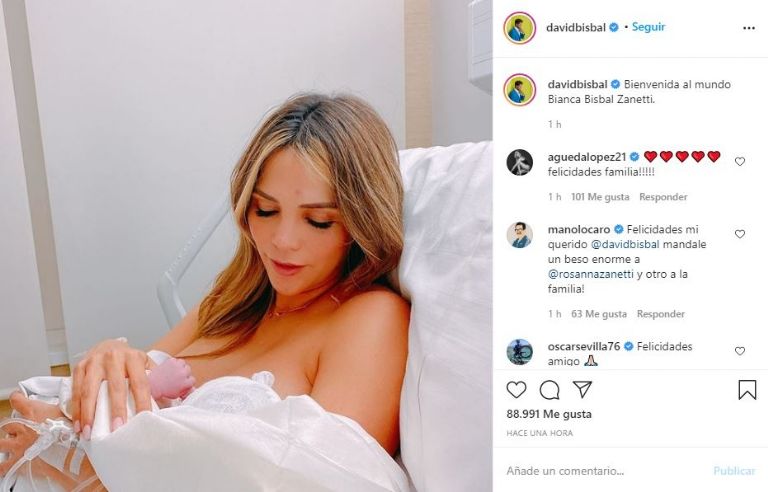The height and width of the screenshot is (492, 768).
Task: Click the Publicar button
Action: [x=734, y=471]
